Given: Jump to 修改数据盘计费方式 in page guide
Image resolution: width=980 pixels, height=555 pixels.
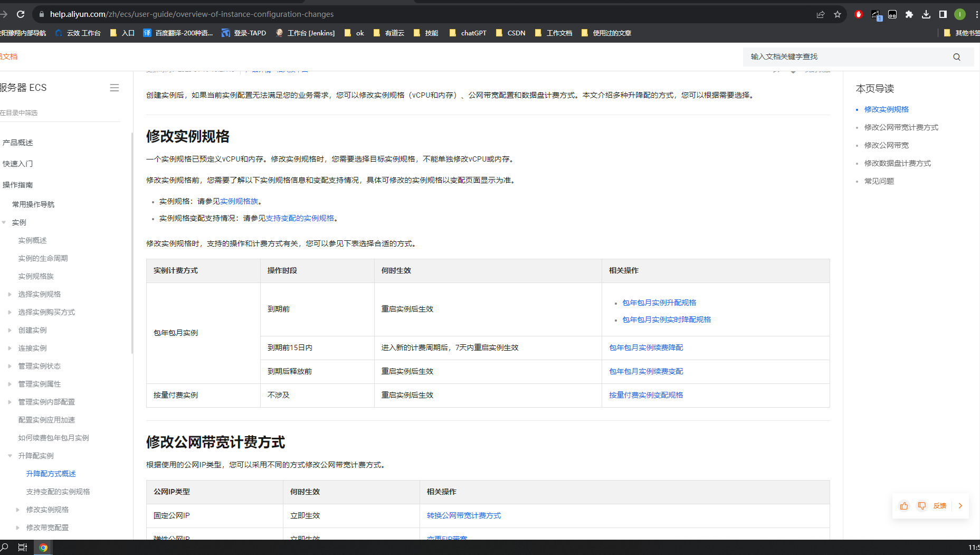Looking at the screenshot, I should (x=898, y=163).
